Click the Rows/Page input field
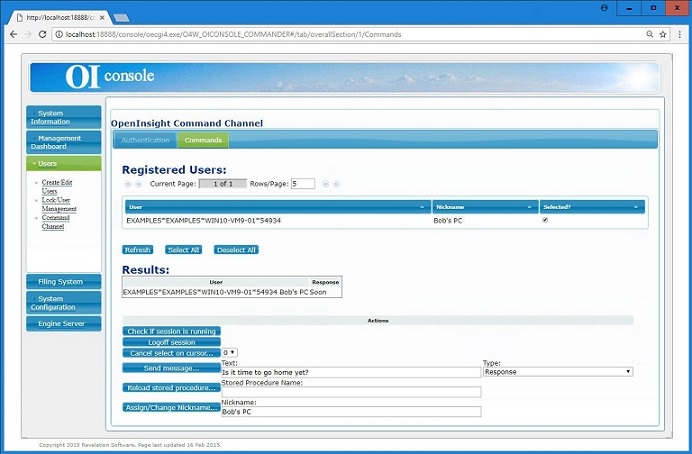 (x=303, y=184)
